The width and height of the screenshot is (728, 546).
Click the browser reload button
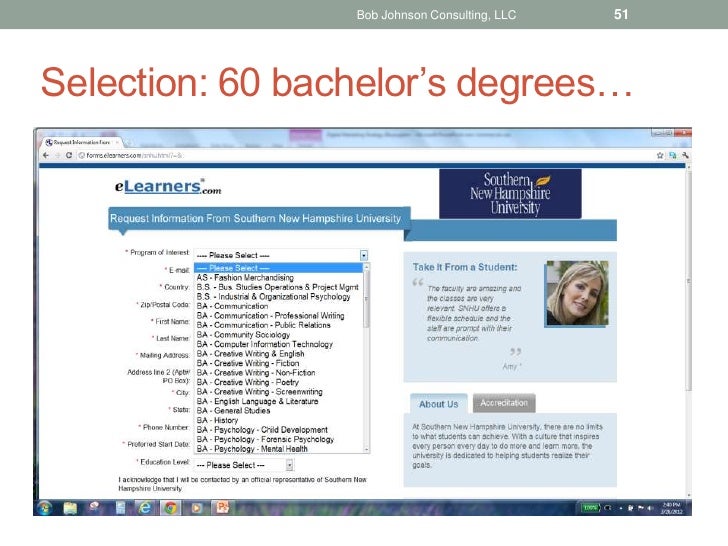[69, 155]
